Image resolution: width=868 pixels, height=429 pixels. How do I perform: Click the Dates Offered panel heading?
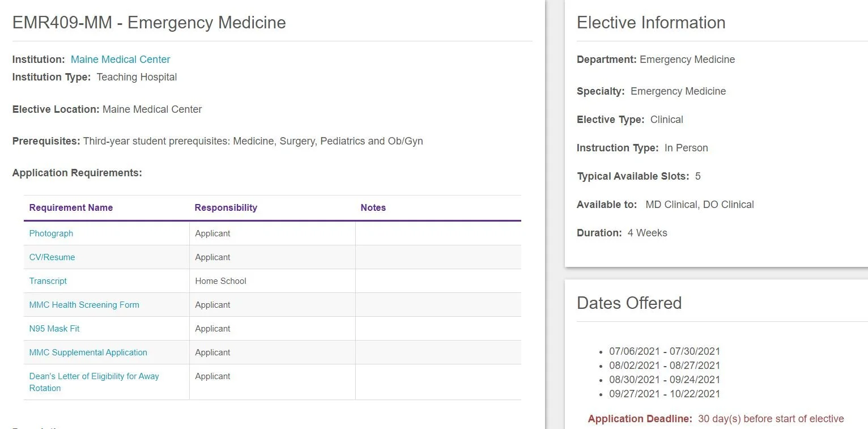point(629,303)
